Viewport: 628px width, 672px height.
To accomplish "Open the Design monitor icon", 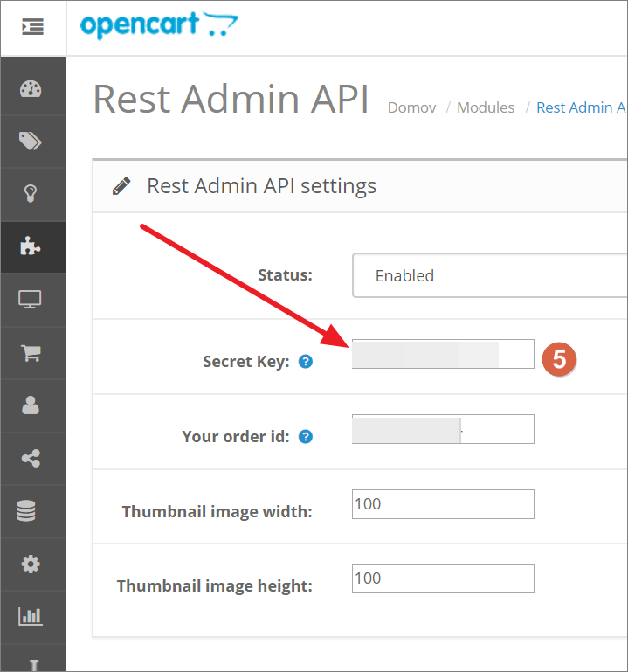I will click(x=30, y=299).
